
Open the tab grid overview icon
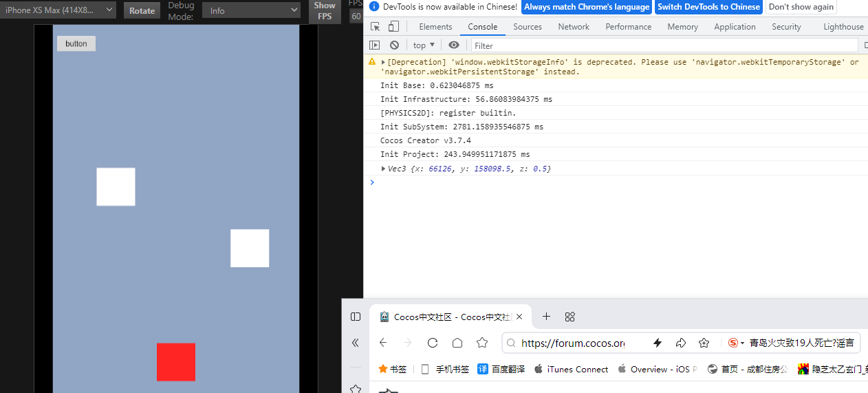[569, 317]
